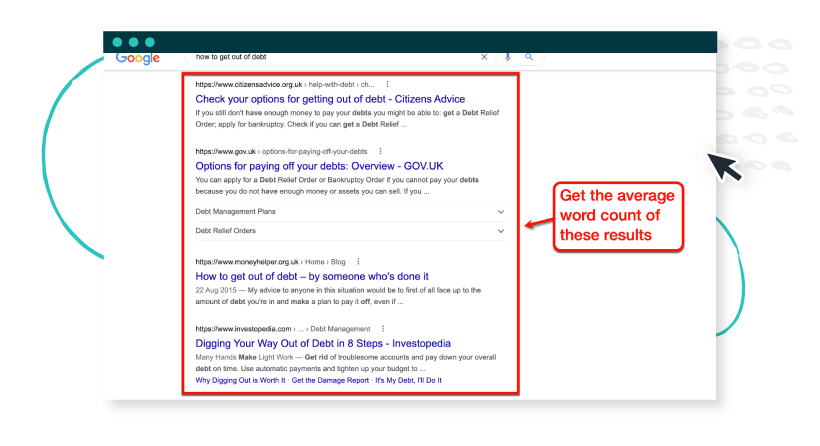This screenshot has height=446, width=820.
Task: Follow the 'Get the Damage Report' sitelink
Action: click(330, 380)
